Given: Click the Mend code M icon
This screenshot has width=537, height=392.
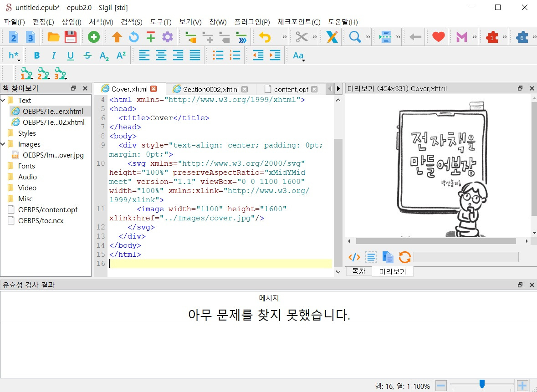Looking at the screenshot, I should (463, 37).
